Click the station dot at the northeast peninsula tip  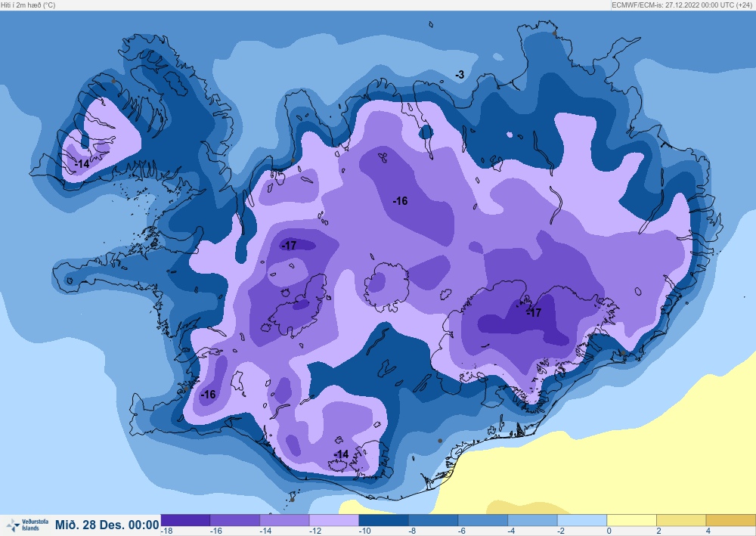(554, 33)
